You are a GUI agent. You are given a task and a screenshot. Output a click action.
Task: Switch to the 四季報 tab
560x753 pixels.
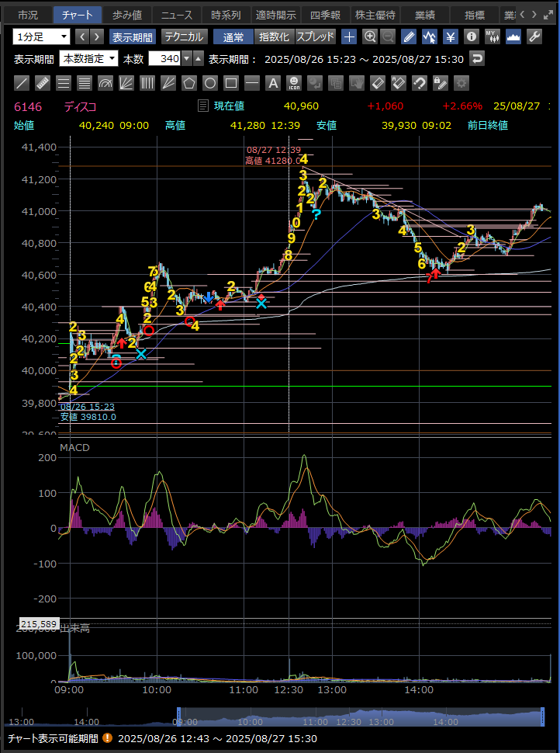click(325, 15)
